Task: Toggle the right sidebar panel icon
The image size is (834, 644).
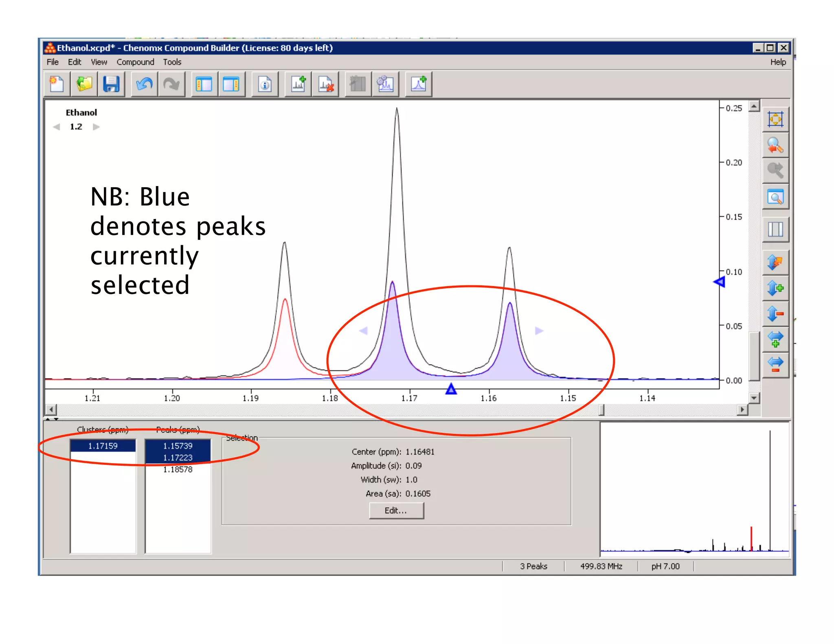Action: coord(231,84)
